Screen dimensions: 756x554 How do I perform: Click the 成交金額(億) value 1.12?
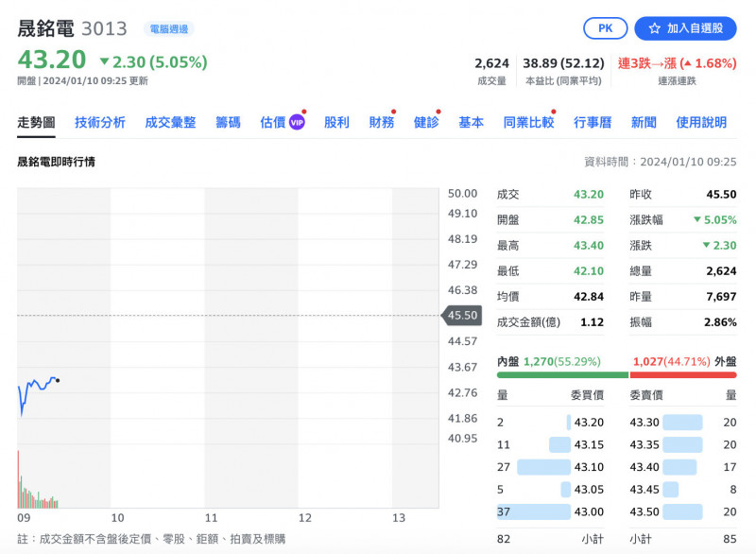(592, 322)
